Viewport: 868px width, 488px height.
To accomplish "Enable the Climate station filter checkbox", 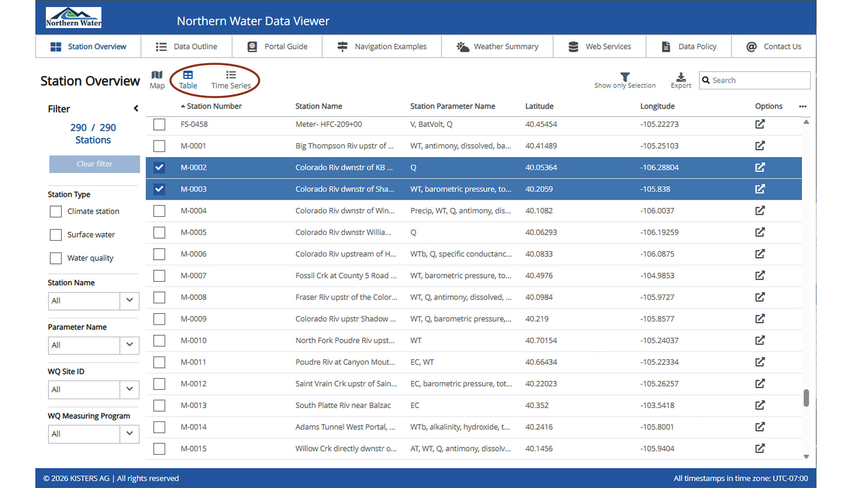I will point(56,211).
